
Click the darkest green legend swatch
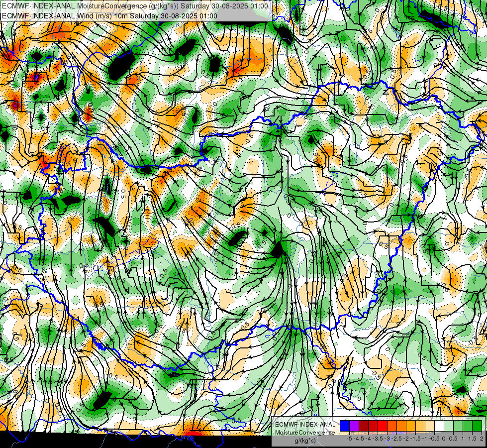(x=477, y=426)
